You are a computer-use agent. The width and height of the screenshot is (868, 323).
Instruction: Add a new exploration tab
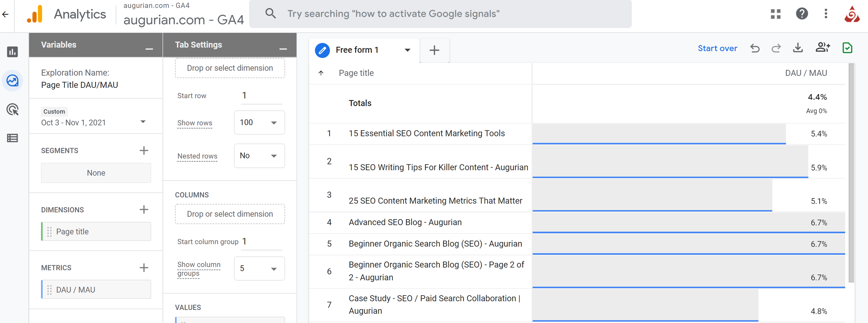coord(434,50)
